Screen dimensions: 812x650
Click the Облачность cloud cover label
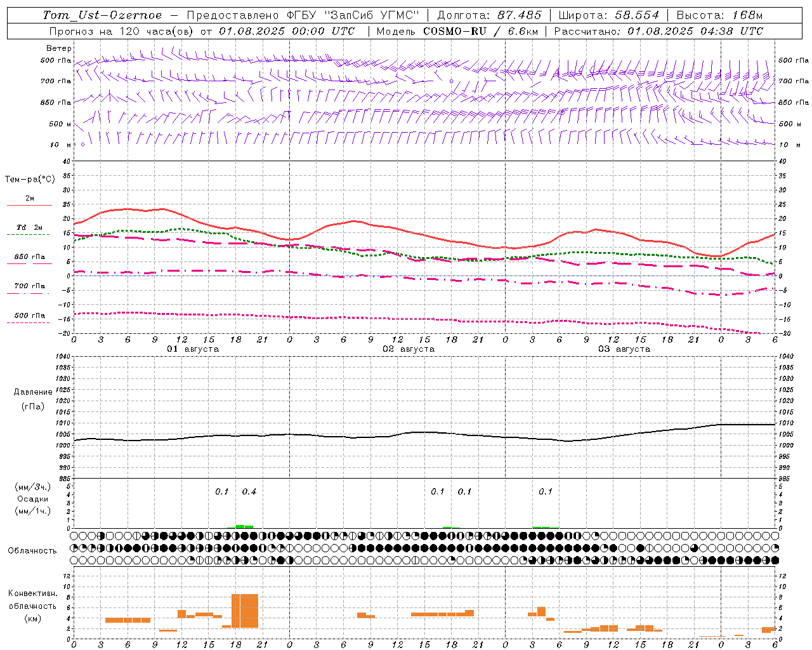[32, 551]
